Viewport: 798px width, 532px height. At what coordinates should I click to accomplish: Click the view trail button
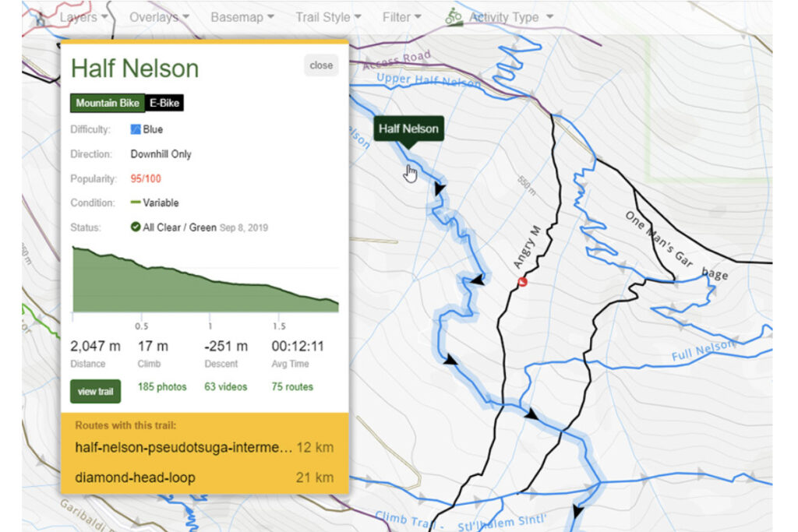pyautogui.click(x=95, y=391)
